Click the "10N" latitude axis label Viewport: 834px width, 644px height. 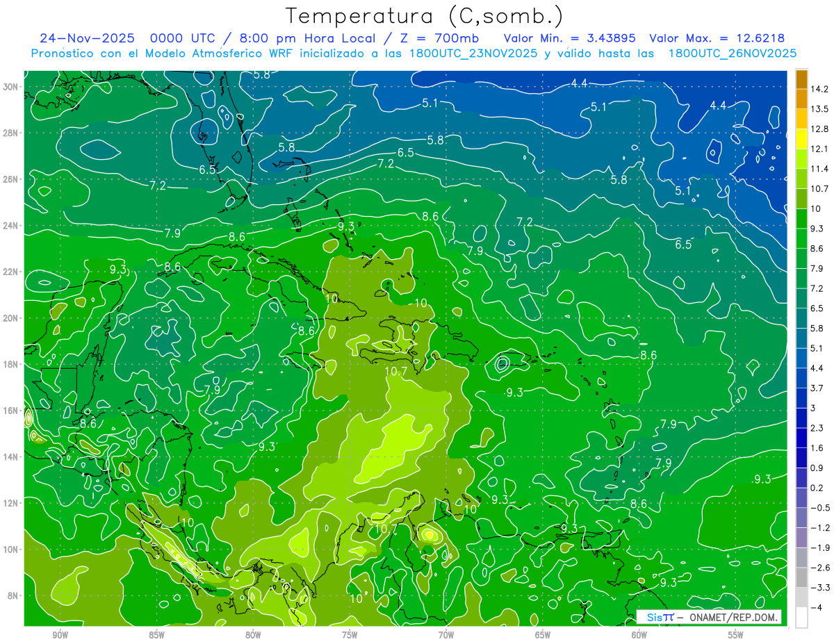tap(11, 550)
